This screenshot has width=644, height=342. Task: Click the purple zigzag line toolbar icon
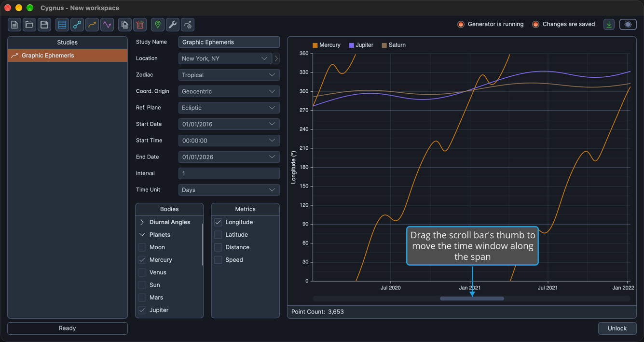tap(107, 25)
